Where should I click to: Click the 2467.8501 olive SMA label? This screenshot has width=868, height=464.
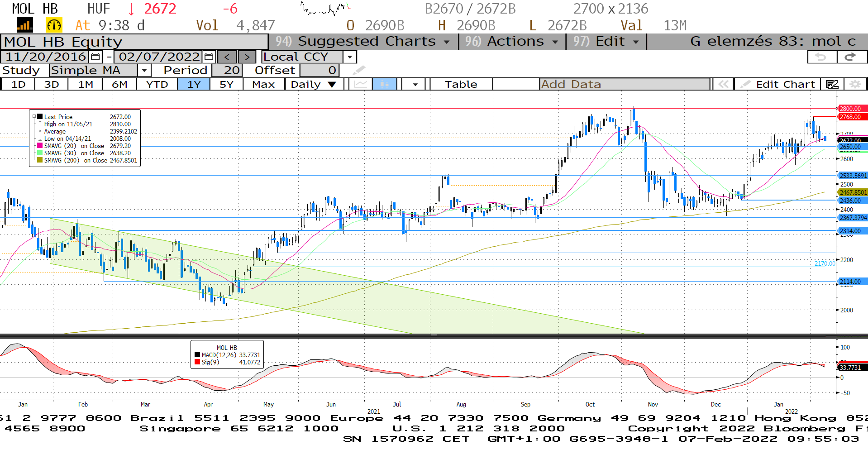[x=853, y=192]
